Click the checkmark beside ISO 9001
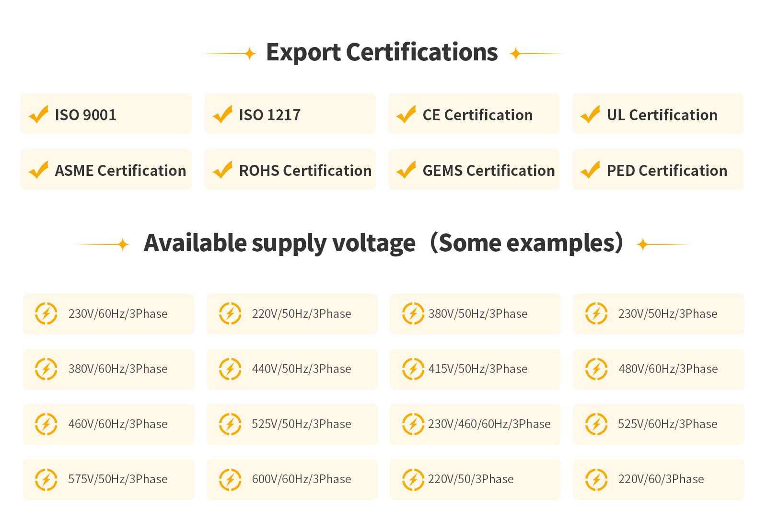The height and width of the screenshot is (532, 767). point(39,115)
